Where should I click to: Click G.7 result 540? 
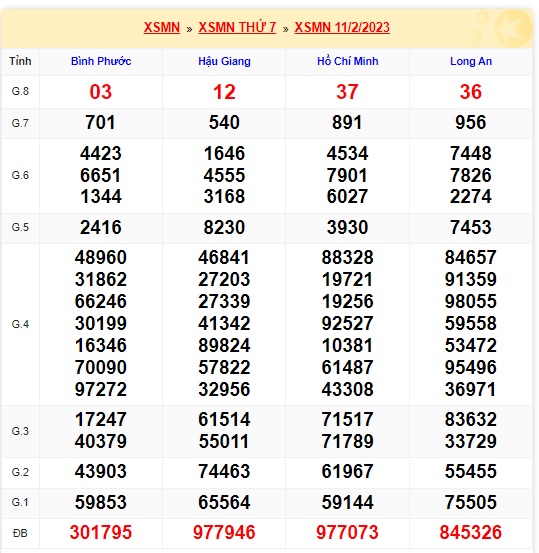click(224, 123)
